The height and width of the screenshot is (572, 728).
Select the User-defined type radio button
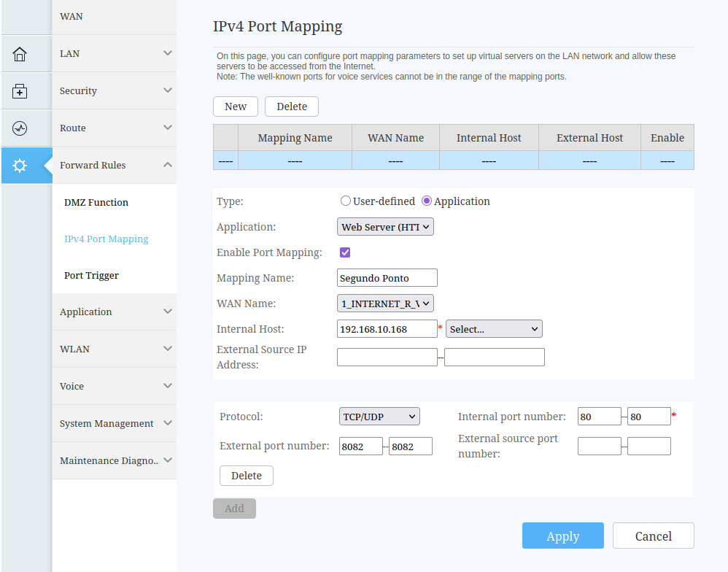(346, 201)
